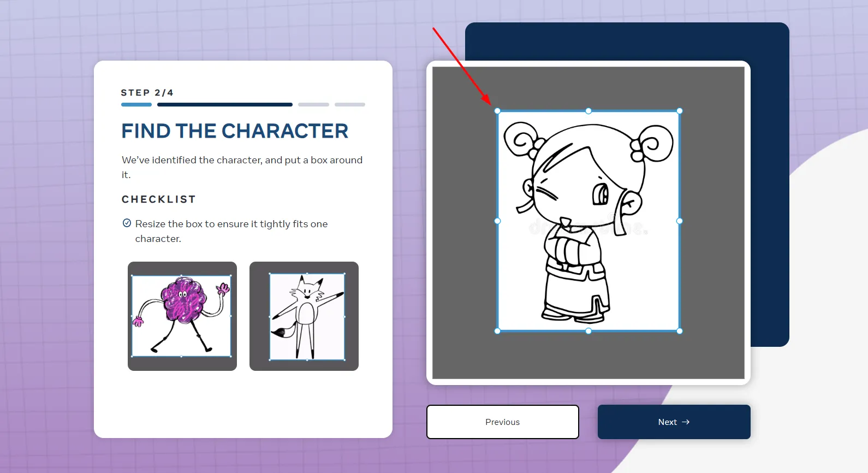Click the 'Resize the box to ensure it tightly fits' text
Image resolution: width=868 pixels, height=473 pixels.
[x=231, y=231]
